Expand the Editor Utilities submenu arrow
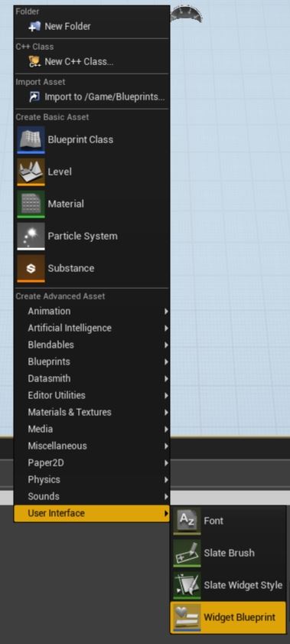Screen dimensions: 290x644 pyautogui.click(x=166, y=396)
